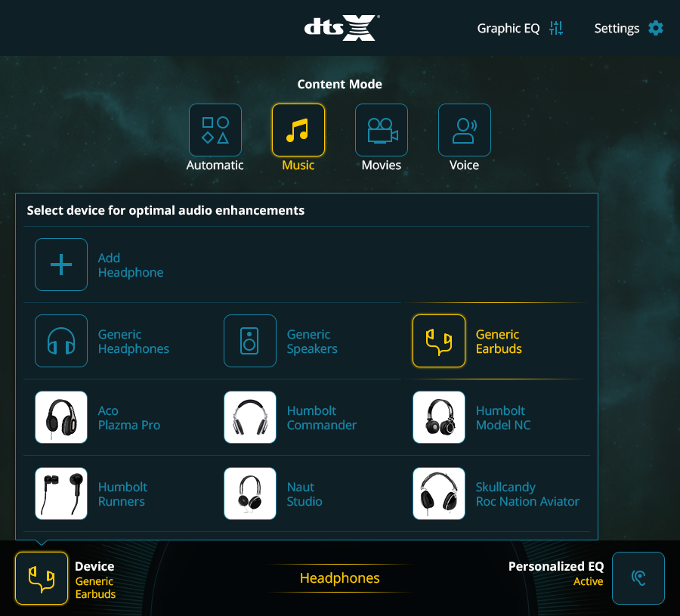Select the Humbolt Runners label
Image resolution: width=680 pixels, height=616 pixels.
122,494
